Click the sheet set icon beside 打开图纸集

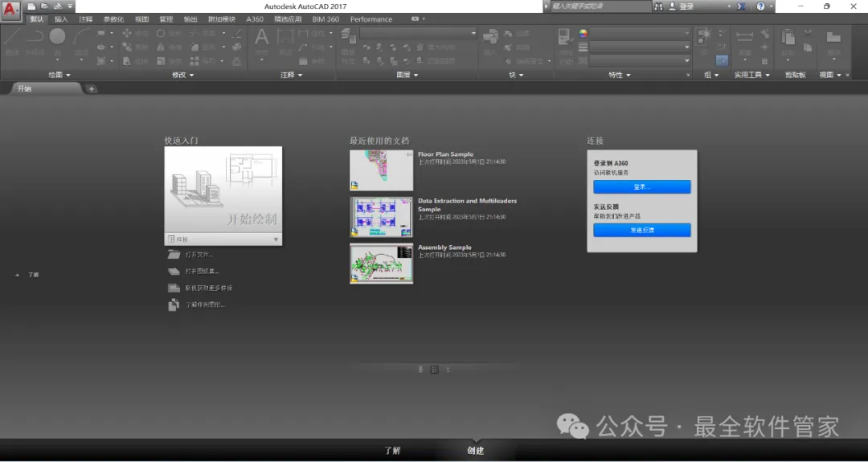point(174,271)
